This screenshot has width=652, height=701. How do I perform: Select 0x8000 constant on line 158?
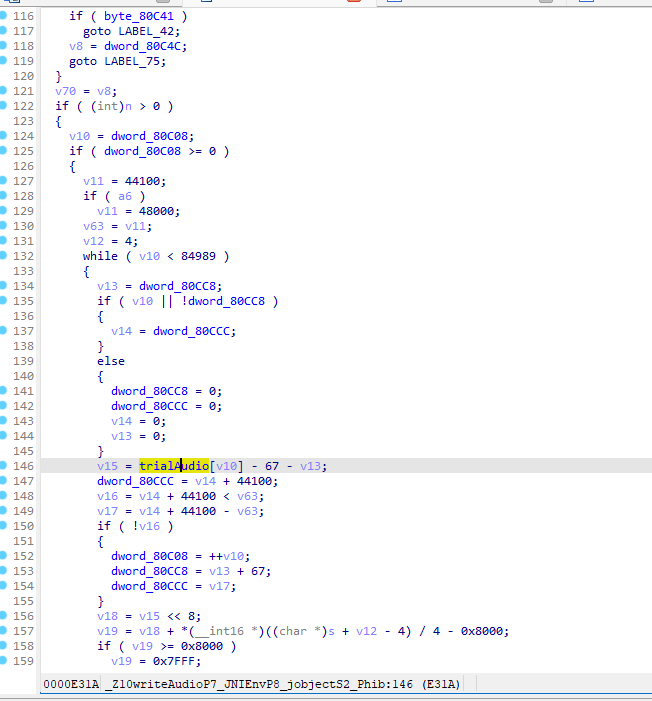pyautogui.click(x=202, y=646)
